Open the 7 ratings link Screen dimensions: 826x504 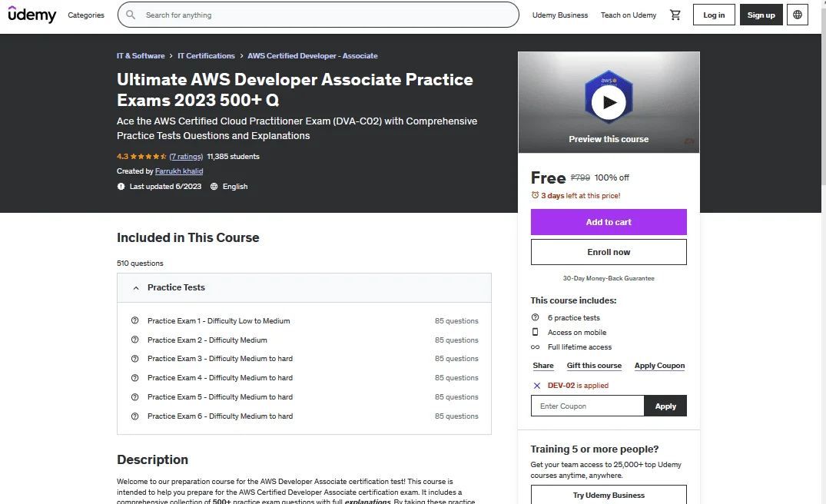point(186,157)
